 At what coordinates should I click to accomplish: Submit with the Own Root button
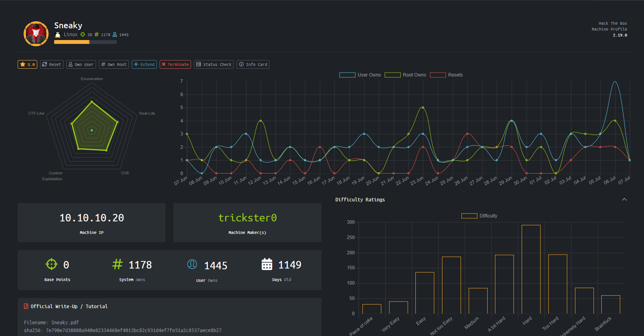pos(114,64)
